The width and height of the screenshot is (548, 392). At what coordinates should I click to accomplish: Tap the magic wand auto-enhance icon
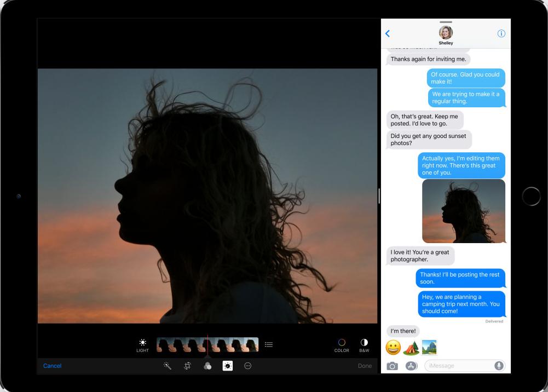[x=168, y=366]
